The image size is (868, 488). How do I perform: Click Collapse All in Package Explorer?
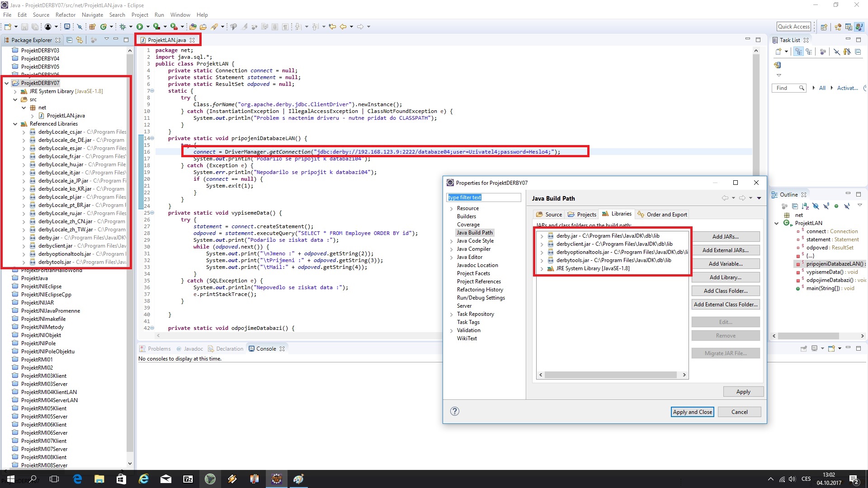click(69, 40)
